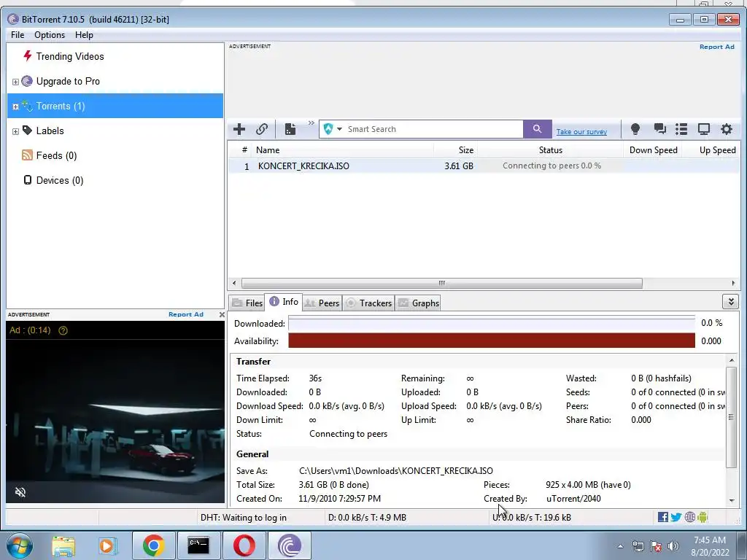The height and width of the screenshot is (560, 747).
Task: Open Preferences via the gear icon
Action: 726,129
